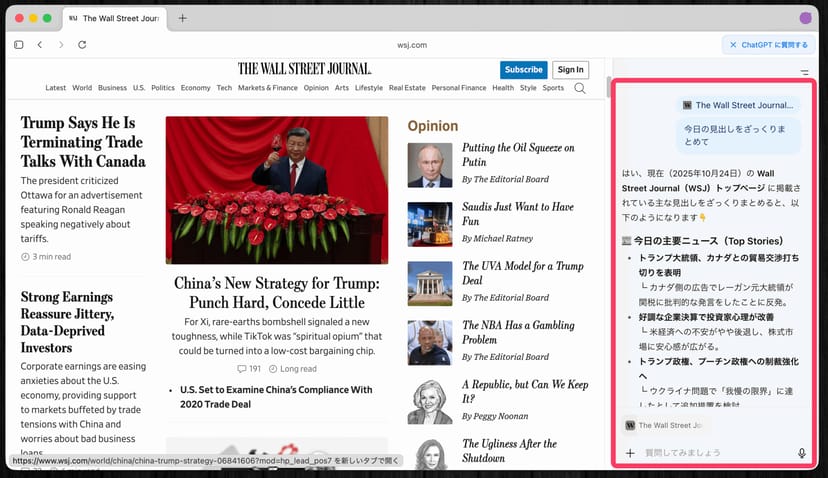Click the plus attachment icon in chat
828x478 pixels.
click(630, 453)
